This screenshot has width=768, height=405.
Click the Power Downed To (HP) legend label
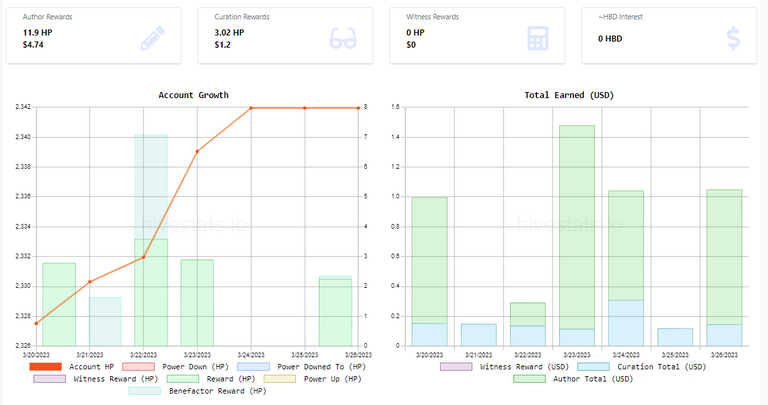[321, 367]
